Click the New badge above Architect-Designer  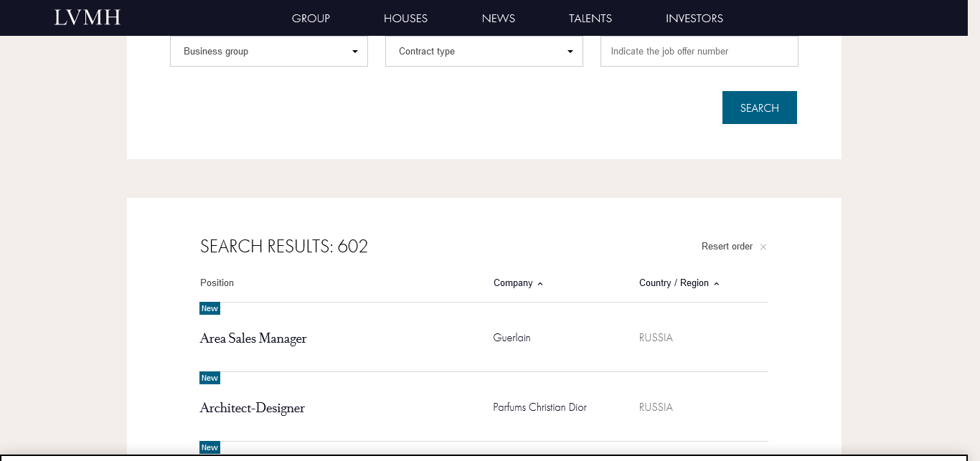[209, 378]
